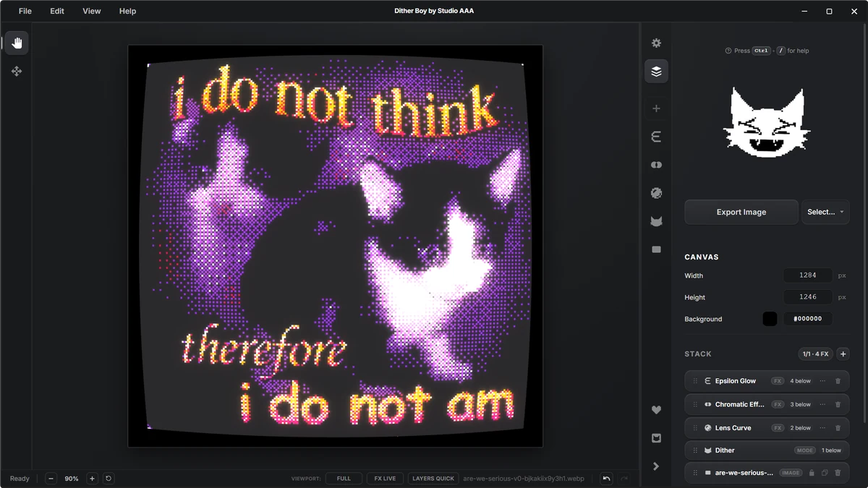The image size is (868, 488).
Task: Select the Lens Curve stack row
Action: pyautogui.click(x=767, y=428)
